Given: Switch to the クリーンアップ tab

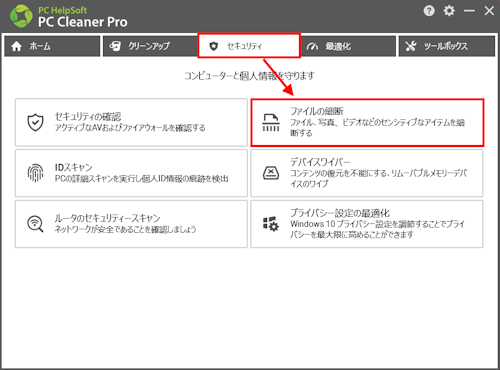Looking at the screenshot, I should (150, 46).
